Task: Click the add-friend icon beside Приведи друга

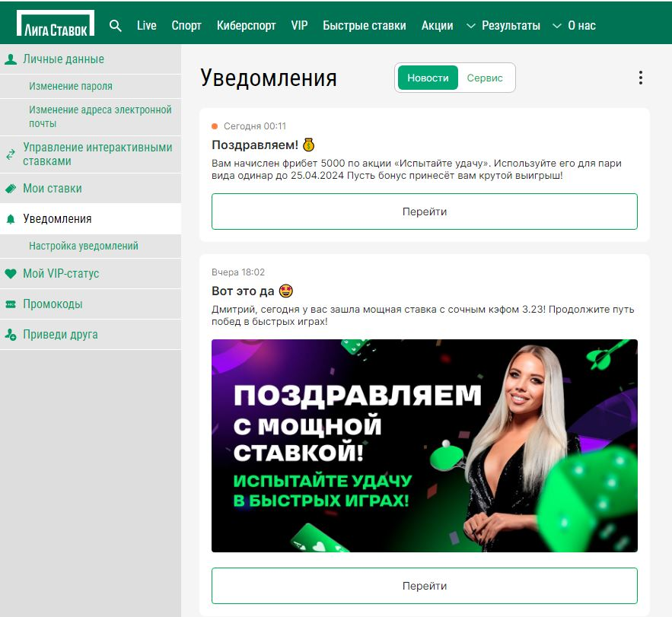Action: (11, 335)
